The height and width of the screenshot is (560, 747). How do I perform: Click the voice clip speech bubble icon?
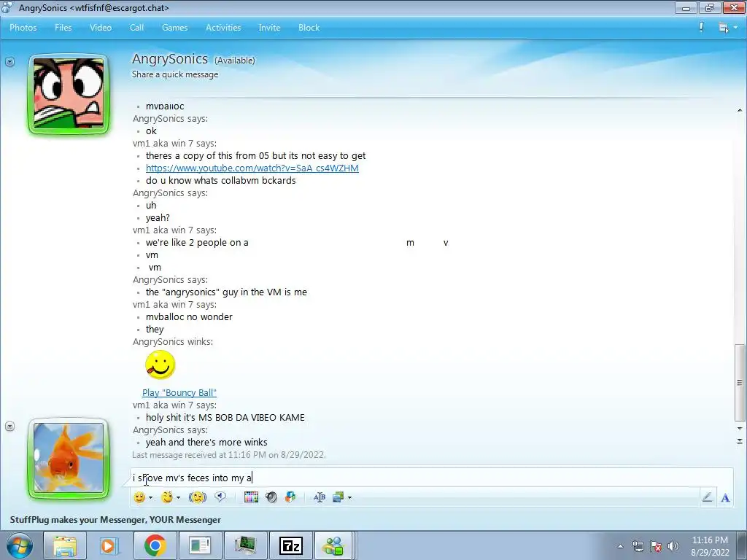click(x=220, y=497)
